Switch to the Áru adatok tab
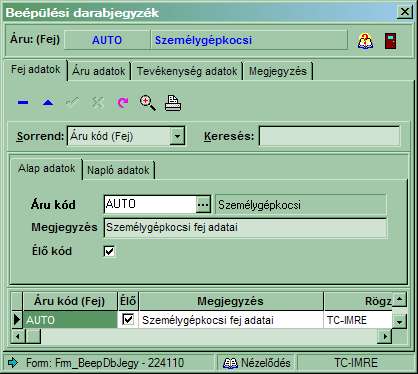Screen dimensions: 418x374 click(x=99, y=71)
